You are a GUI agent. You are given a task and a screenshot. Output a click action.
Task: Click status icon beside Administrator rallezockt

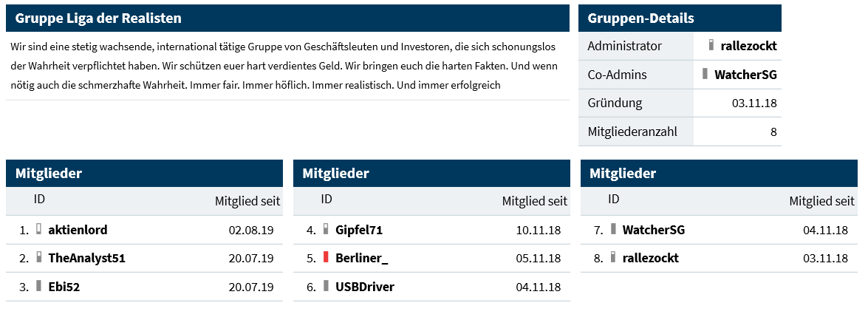click(x=711, y=46)
